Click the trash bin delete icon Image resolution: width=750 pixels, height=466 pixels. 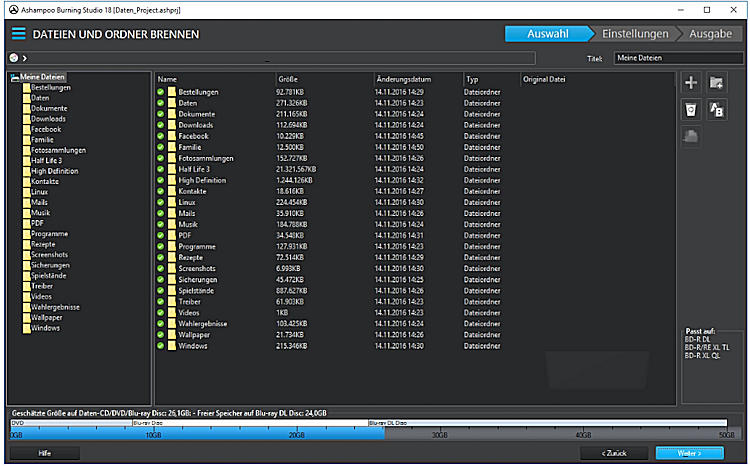click(690, 110)
